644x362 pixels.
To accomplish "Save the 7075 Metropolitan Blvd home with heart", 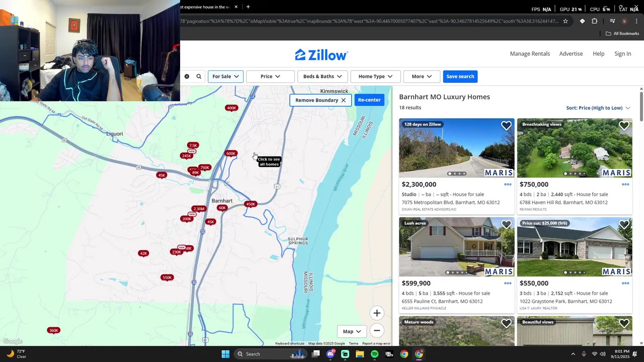I will (506, 126).
